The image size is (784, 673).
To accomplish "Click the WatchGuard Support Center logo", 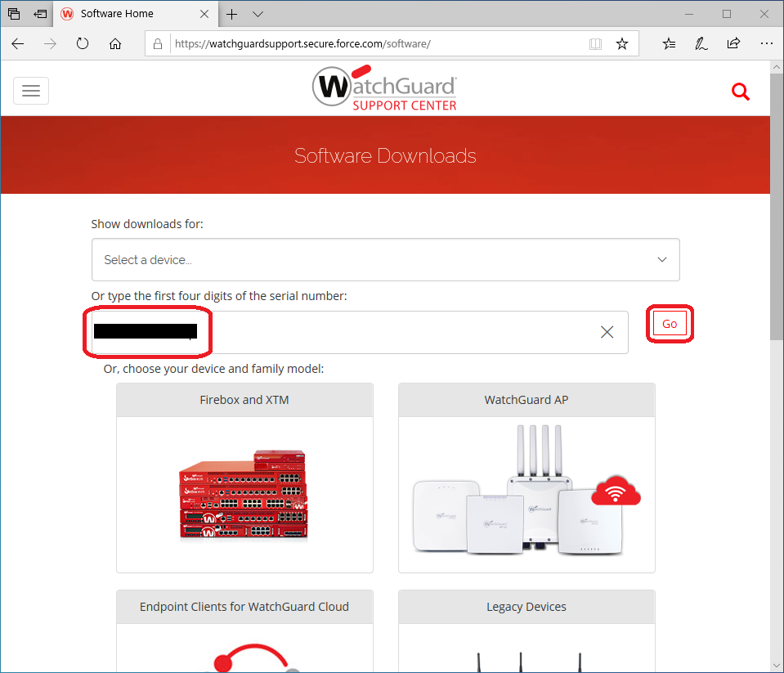I will (x=384, y=88).
